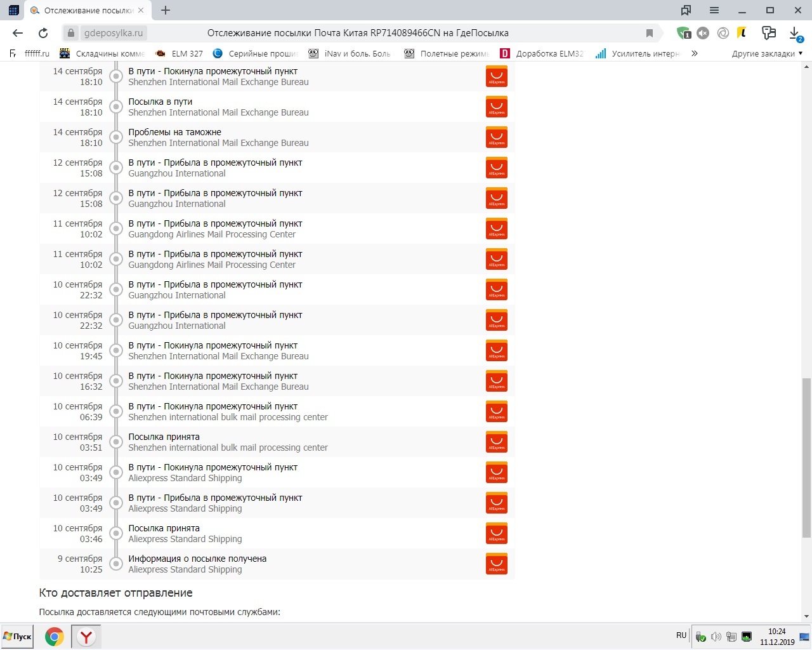Click the bookmark flag in address bar
Viewport: 812px width, 650px height.
click(x=649, y=33)
